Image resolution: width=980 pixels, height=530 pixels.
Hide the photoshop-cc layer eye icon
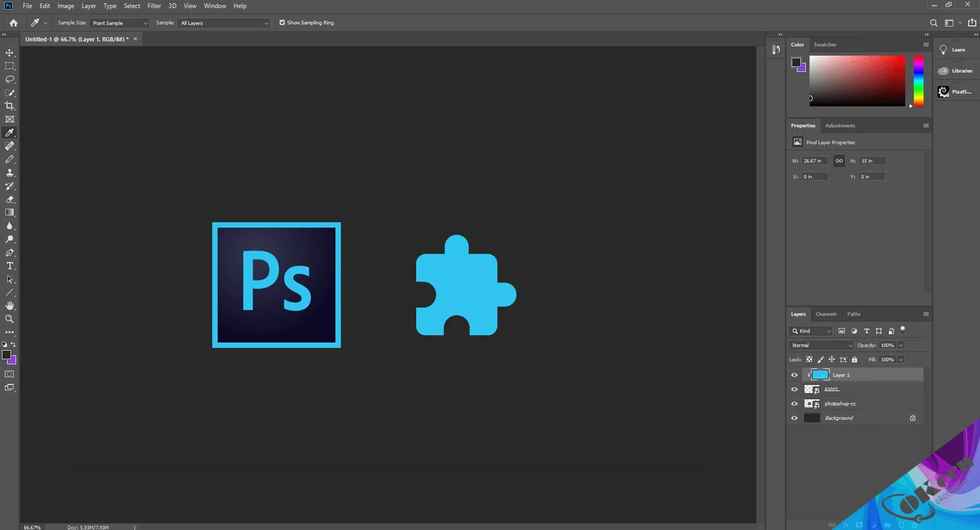pyautogui.click(x=794, y=404)
